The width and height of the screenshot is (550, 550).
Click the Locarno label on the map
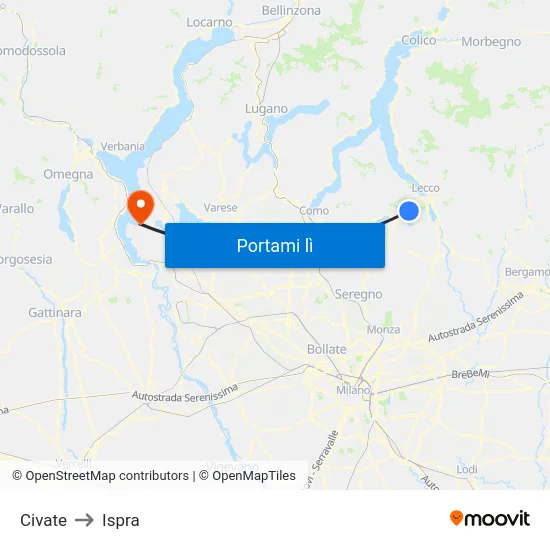(209, 22)
